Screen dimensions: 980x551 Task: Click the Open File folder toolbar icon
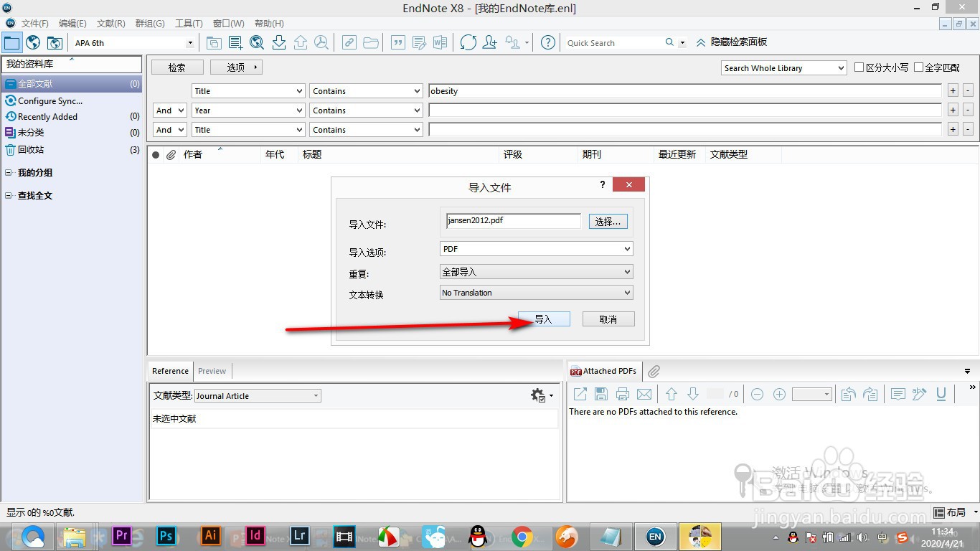370,42
